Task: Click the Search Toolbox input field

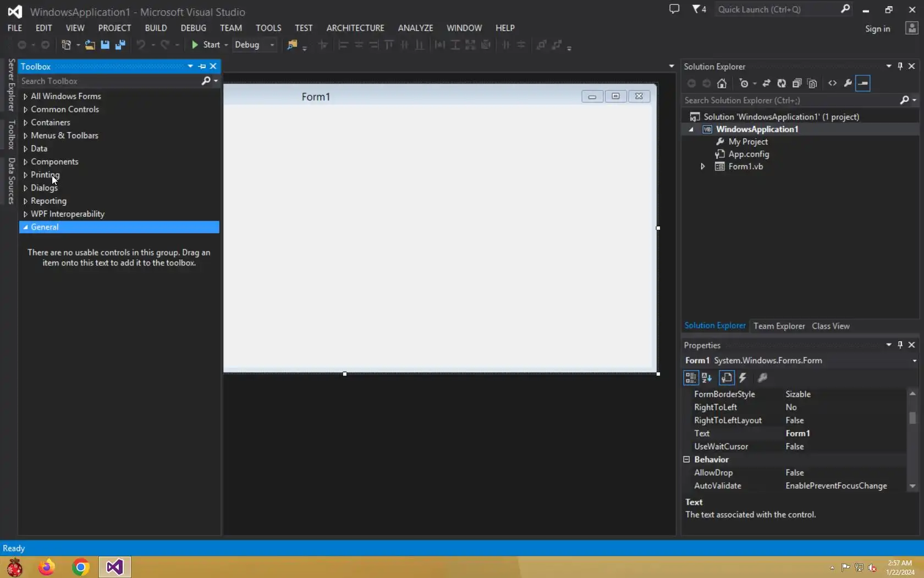Action: tap(110, 81)
